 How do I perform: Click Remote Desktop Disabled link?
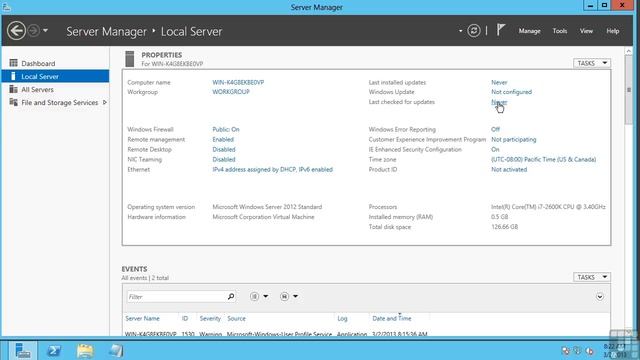pyautogui.click(x=224, y=149)
